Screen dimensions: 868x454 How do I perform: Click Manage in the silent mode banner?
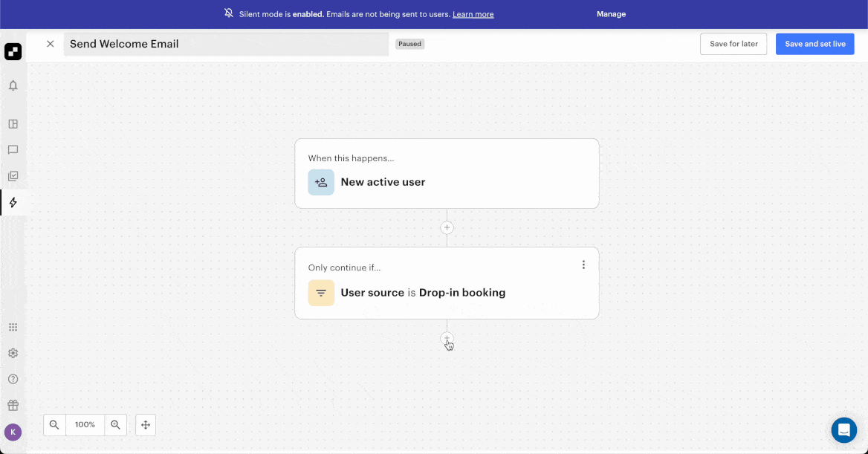coord(611,14)
